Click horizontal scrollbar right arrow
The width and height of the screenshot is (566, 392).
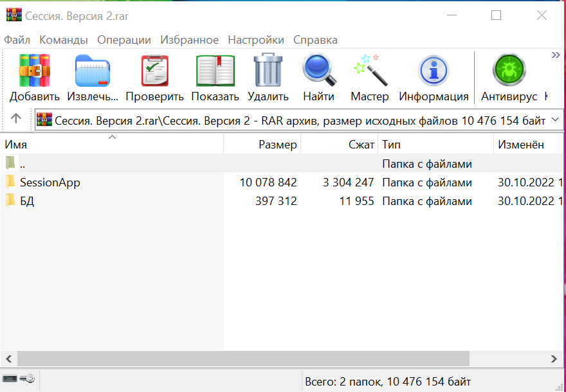(554, 359)
